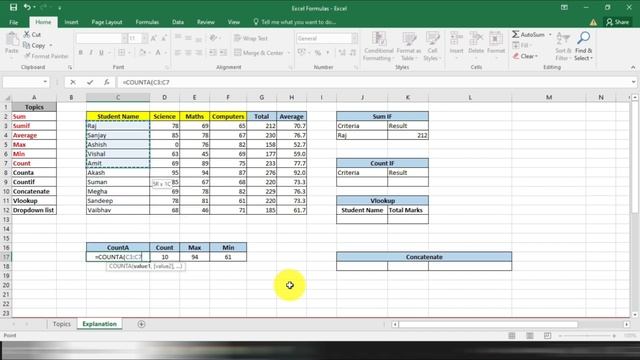640x360 pixels.
Task: Open the File tab
Action: point(13,22)
